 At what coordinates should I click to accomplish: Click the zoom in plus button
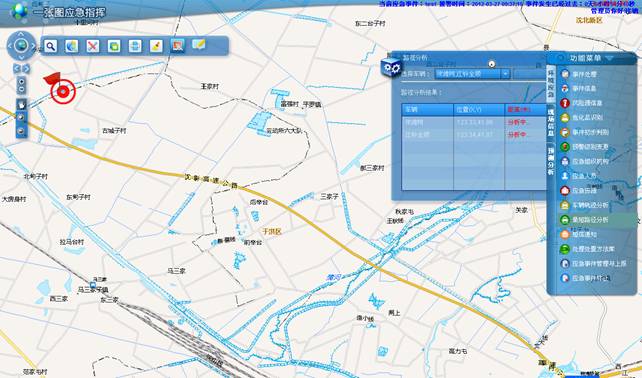pos(22,81)
